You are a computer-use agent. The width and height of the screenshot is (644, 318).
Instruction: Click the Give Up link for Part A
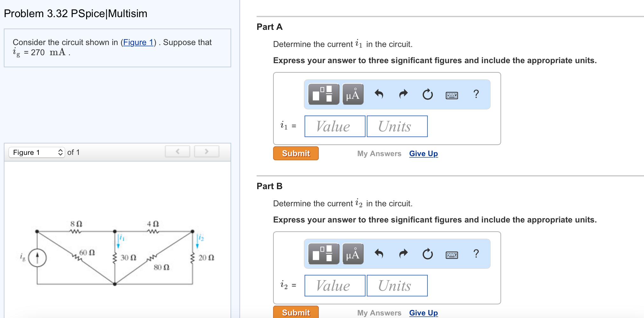423,154
